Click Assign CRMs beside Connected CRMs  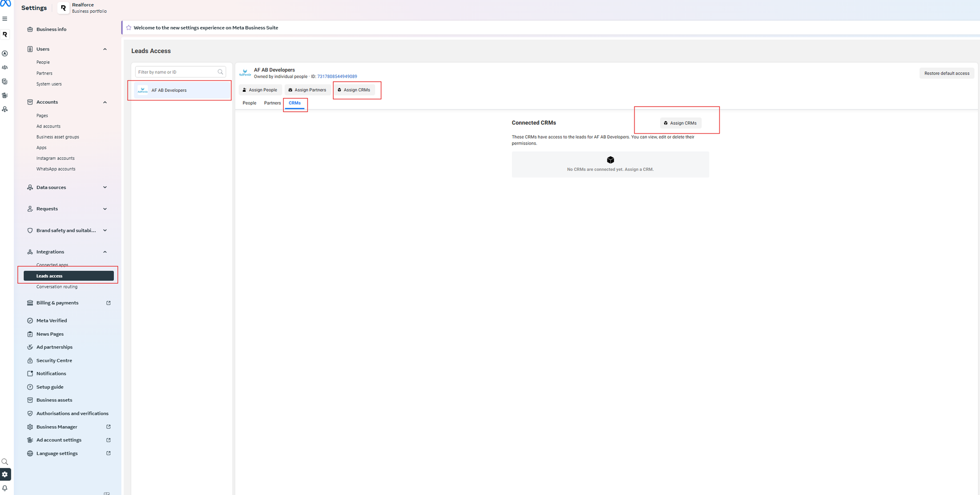(680, 123)
